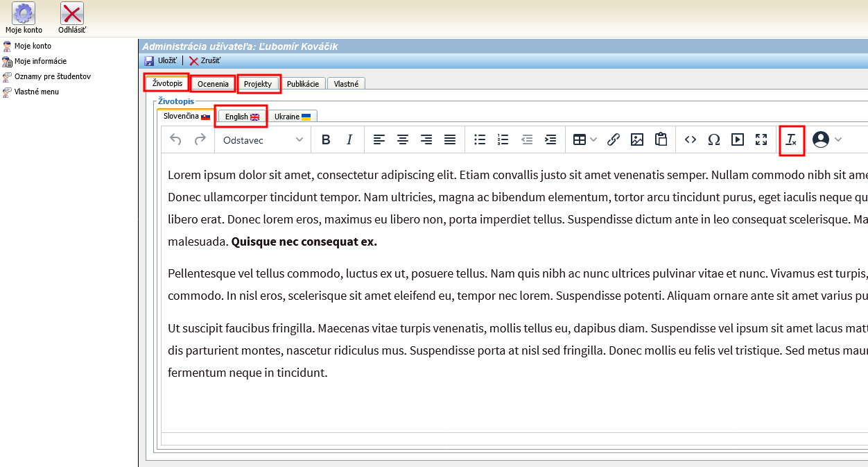Save with the Uložiť button
The width and height of the screenshot is (868, 467).
(x=161, y=61)
